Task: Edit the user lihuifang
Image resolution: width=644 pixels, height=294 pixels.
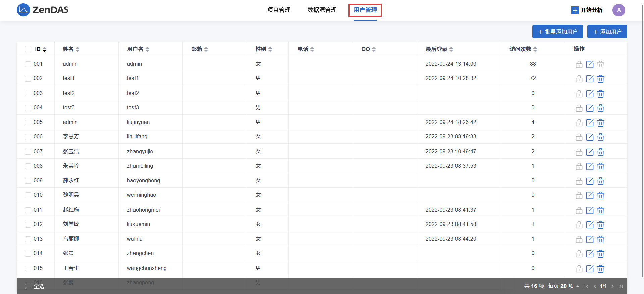Action: (x=590, y=137)
